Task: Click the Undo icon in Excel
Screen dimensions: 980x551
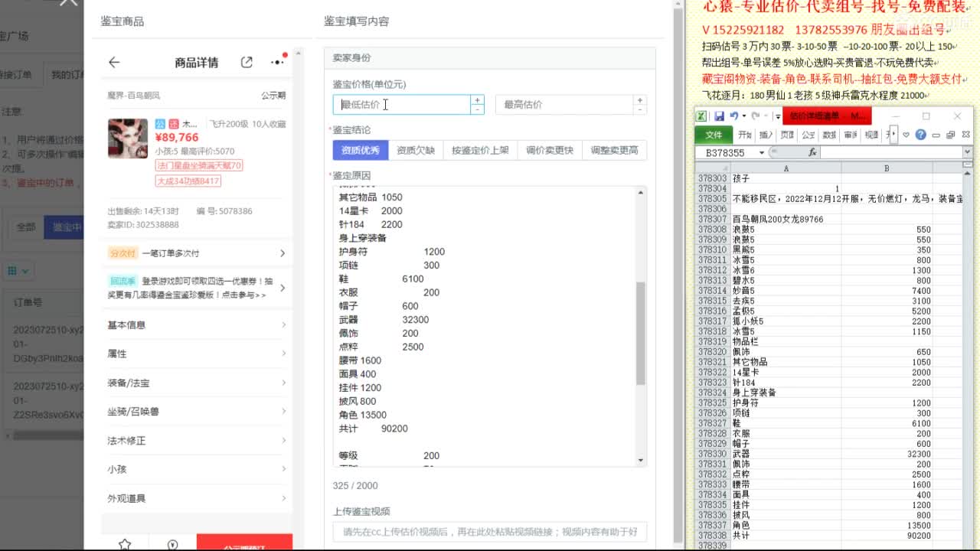Action: (735, 116)
